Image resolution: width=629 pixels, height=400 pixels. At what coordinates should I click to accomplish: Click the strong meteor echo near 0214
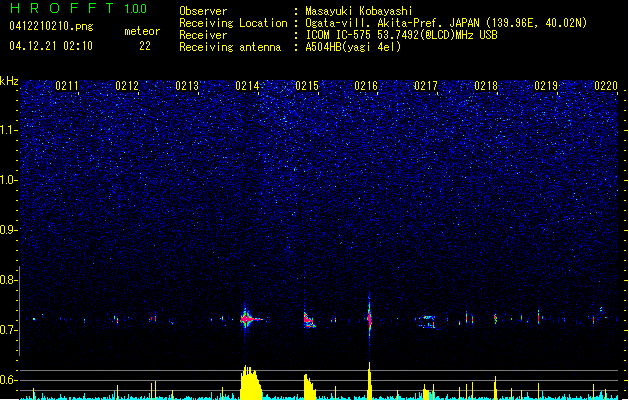point(249,319)
